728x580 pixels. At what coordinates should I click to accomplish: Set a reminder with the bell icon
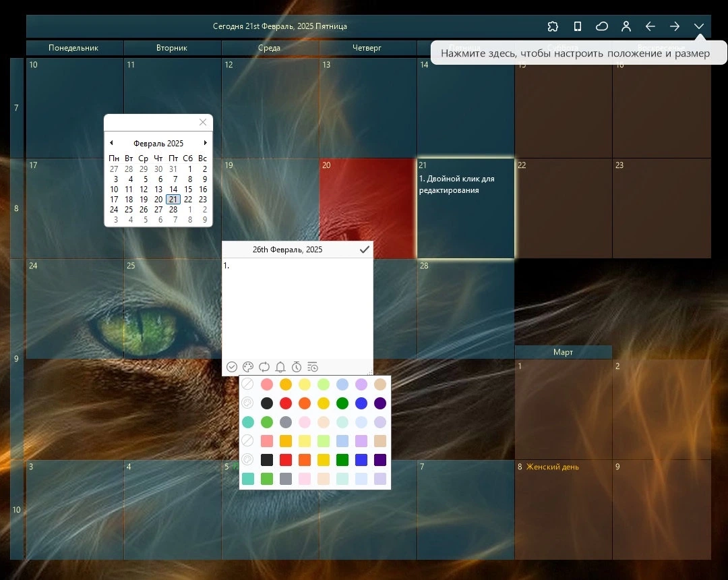[280, 367]
